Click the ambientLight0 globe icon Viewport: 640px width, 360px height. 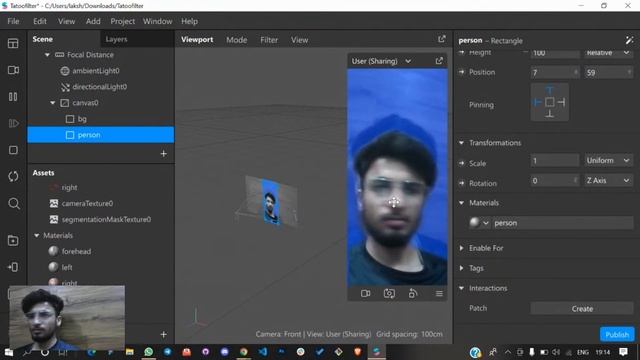coord(64,71)
